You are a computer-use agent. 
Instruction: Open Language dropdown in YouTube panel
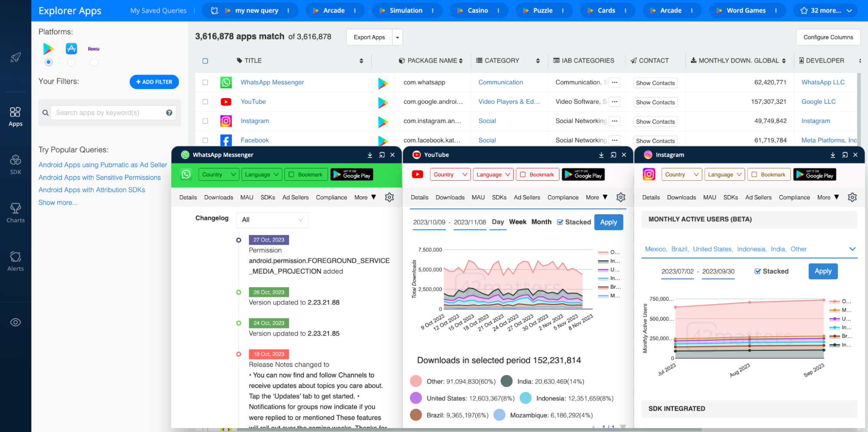[493, 175]
